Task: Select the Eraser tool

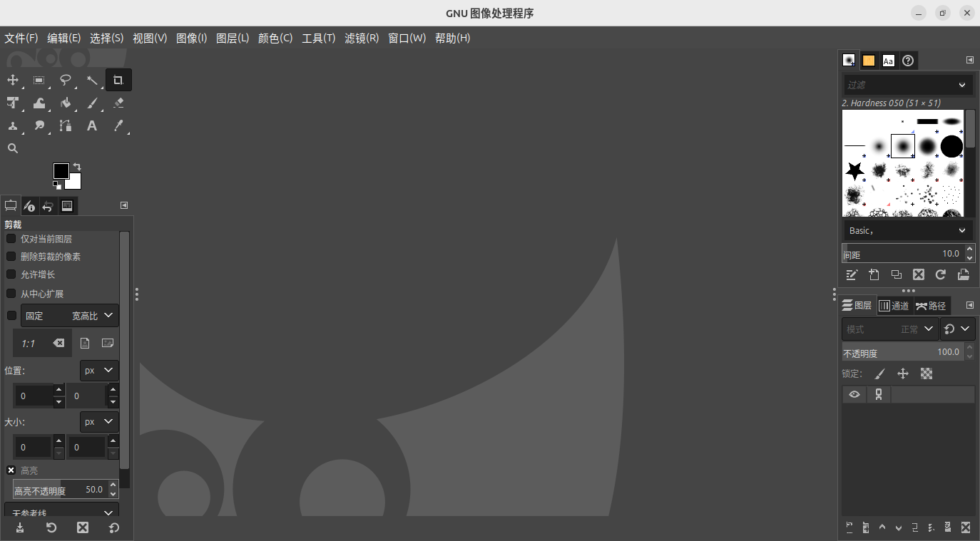Action: coord(118,103)
